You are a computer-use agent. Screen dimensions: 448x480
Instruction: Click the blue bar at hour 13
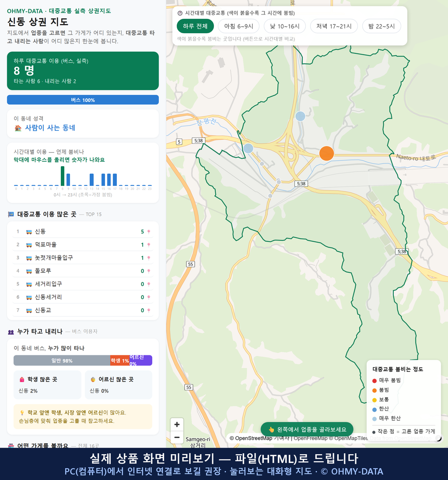pos(91,180)
